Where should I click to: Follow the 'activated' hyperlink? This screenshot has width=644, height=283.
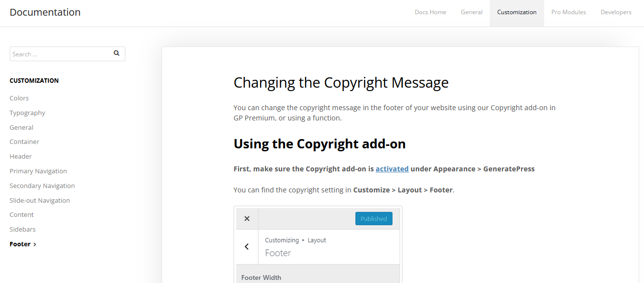(392, 169)
